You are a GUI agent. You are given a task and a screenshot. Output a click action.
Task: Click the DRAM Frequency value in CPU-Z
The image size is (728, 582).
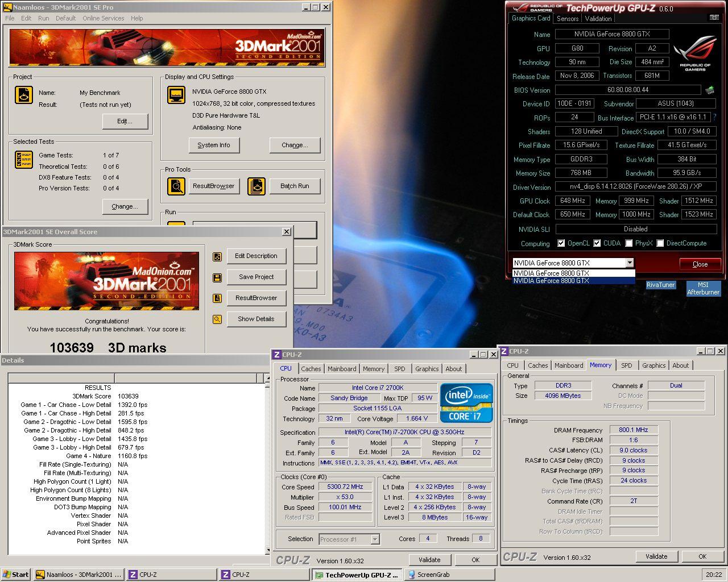point(634,430)
